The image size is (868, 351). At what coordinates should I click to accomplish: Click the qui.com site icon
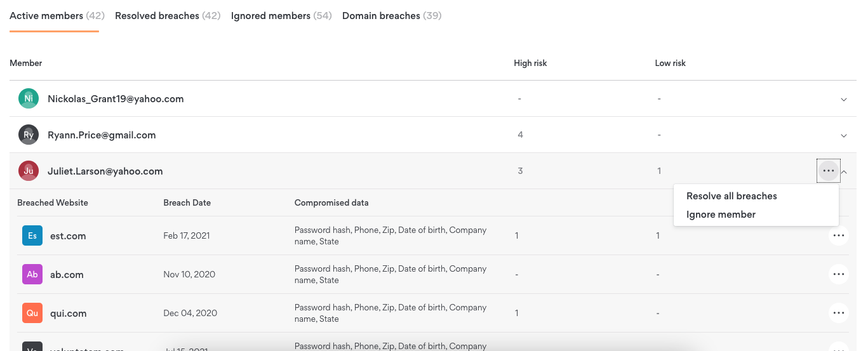(x=32, y=314)
